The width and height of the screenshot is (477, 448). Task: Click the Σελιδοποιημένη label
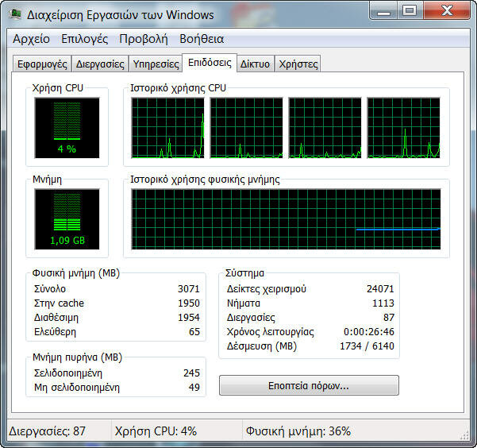pos(68,373)
